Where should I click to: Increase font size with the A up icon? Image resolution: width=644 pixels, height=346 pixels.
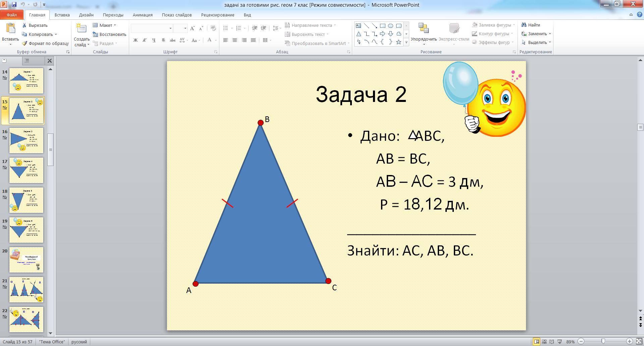point(192,28)
